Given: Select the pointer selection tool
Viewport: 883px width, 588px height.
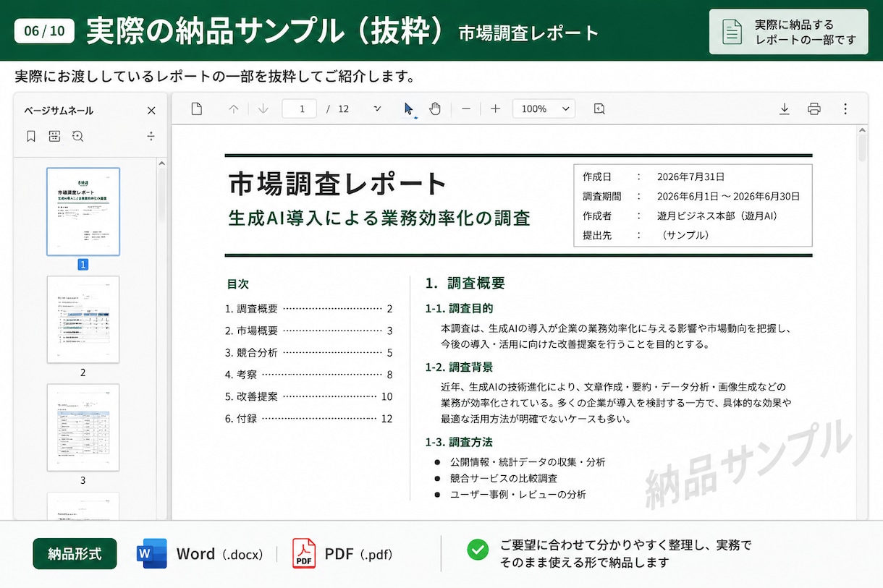Looking at the screenshot, I should click(408, 109).
